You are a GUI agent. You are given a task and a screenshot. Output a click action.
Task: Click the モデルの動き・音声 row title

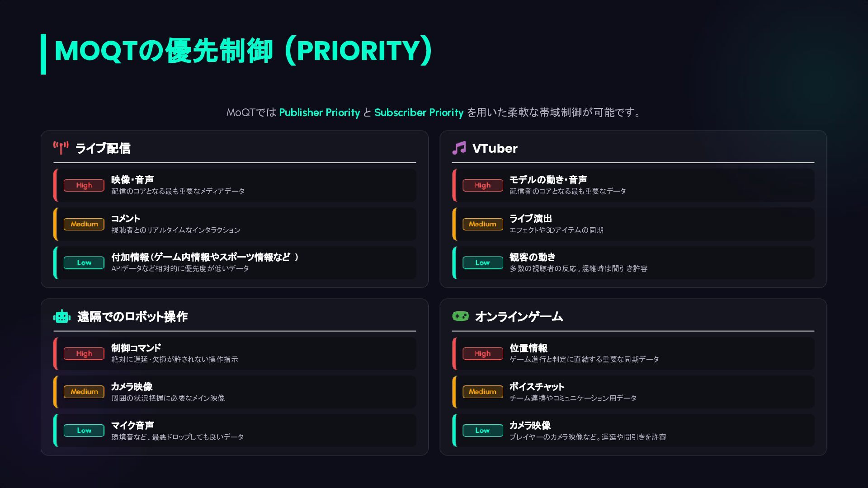(x=548, y=180)
